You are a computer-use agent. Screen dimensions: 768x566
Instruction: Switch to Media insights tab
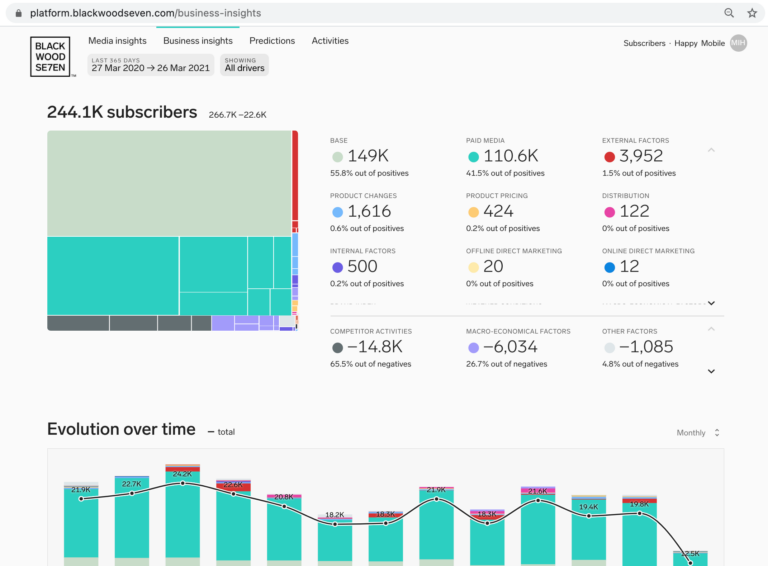click(x=117, y=41)
